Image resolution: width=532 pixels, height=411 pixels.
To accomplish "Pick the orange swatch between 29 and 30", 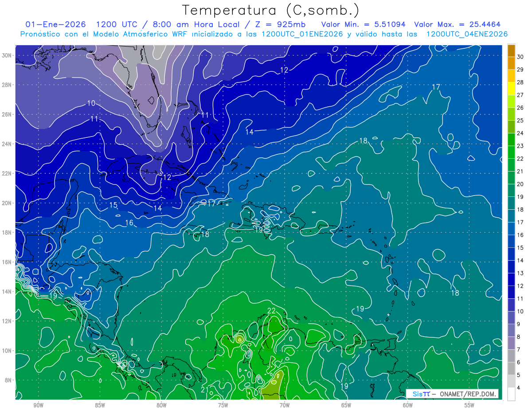I will click(x=511, y=63).
